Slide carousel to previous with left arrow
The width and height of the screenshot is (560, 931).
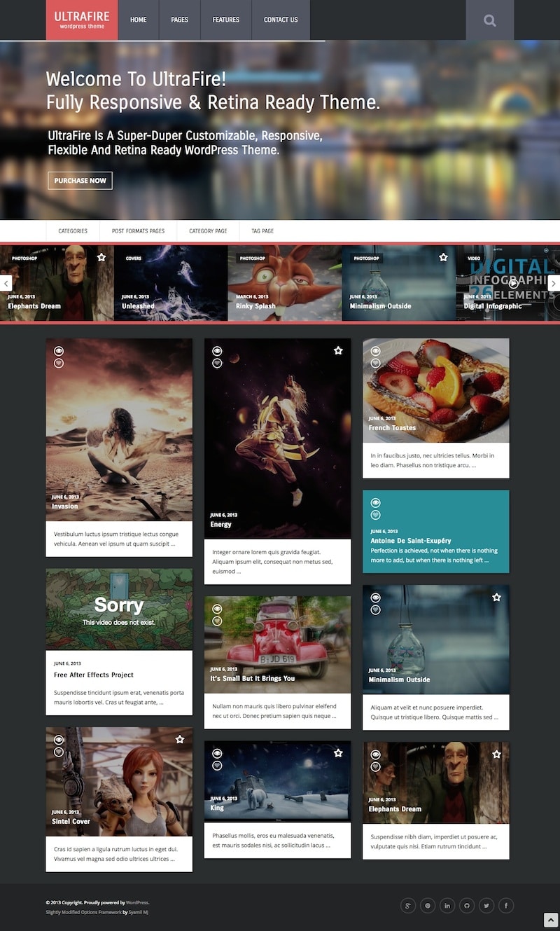pos(6,283)
